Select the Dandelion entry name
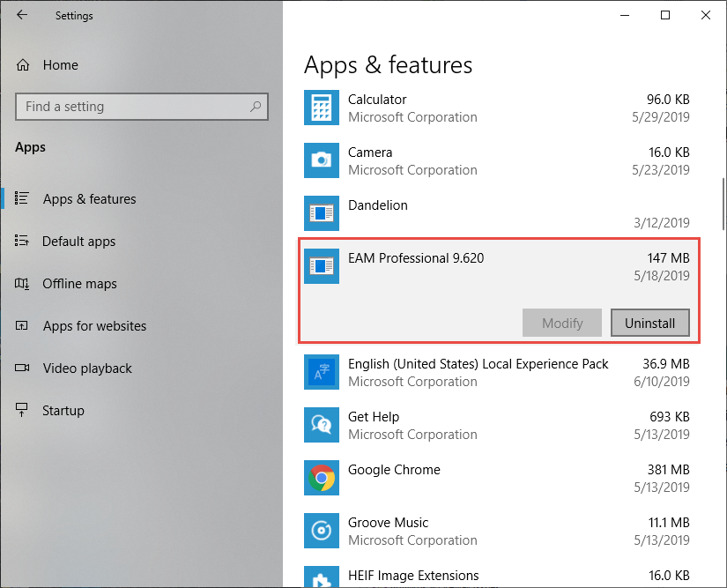 pos(378,205)
